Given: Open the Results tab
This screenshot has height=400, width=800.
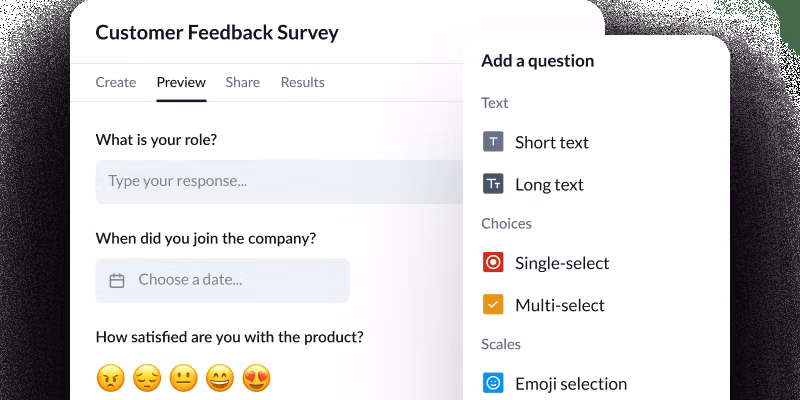Looking at the screenshot, I should (x=302, y=82).
